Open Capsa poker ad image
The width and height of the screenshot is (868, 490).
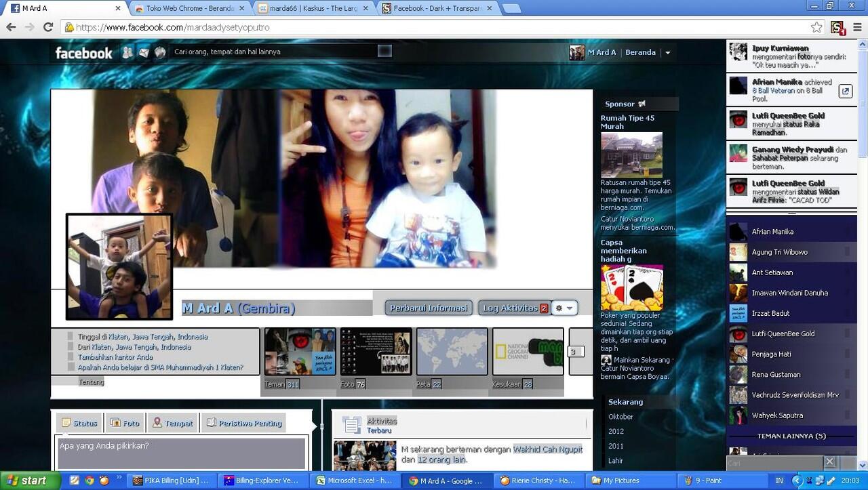631,287
